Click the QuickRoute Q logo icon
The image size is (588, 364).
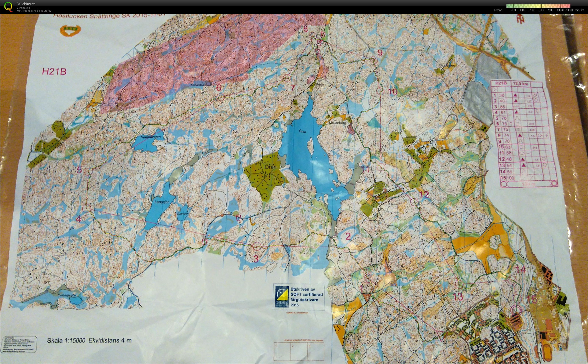click(x=9, y=6)
